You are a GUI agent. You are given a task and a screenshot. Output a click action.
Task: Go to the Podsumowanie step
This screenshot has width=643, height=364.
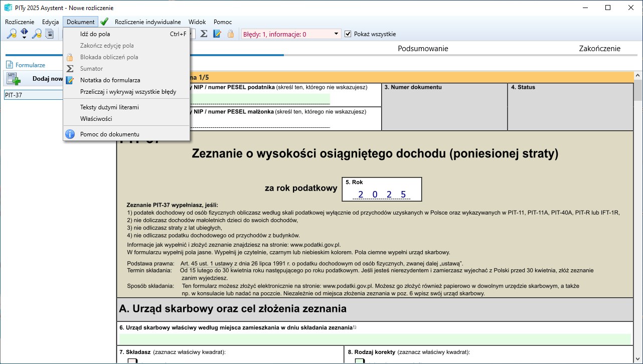[x=423, y=49]
